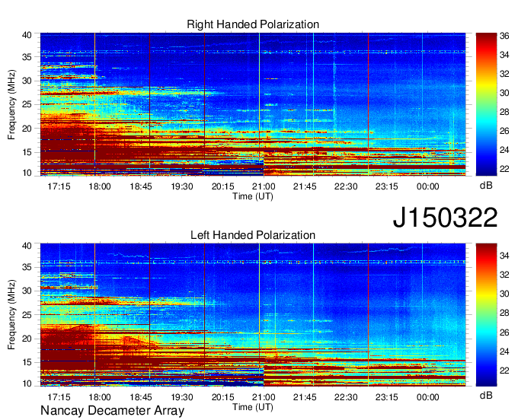Click the 36 value on Right Handed color bar

point(504,36)
